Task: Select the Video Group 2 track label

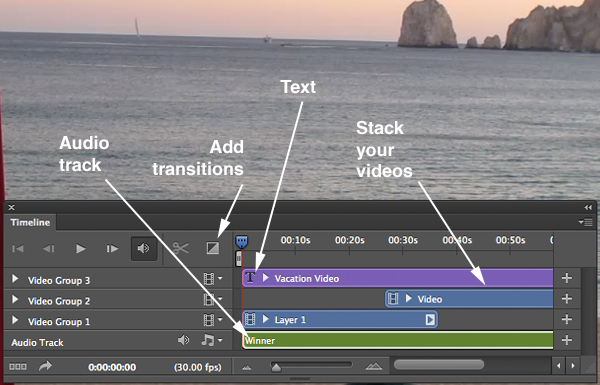Action: coord(59,301)
